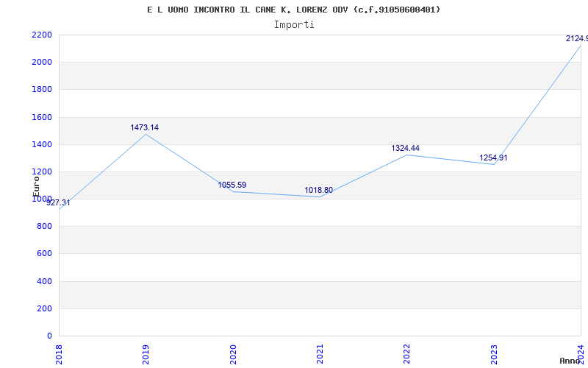Click the 2023 x-axis year label
588x368 pixels.
494,353
